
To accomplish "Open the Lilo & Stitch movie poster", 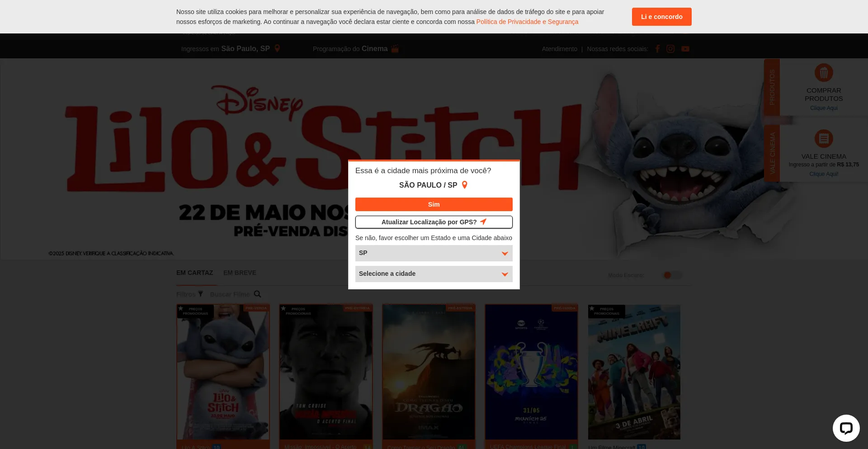I will 223,372.
